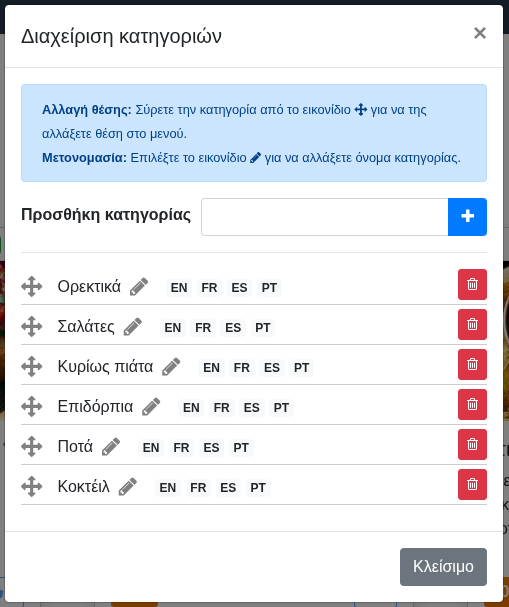The width and height of the screenshot is (509, 607).
Task: Select the Σαλάτες category name
Action: coord(86,326)
